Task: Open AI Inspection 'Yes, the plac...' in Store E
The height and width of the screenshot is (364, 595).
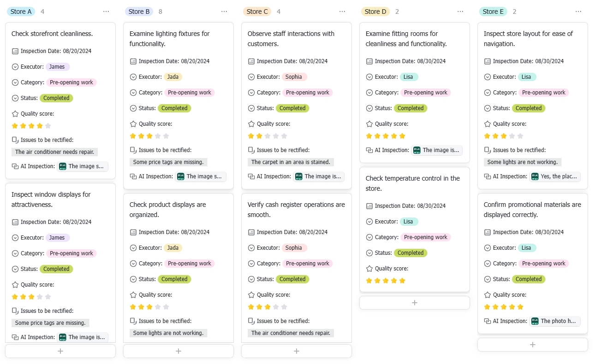Action: [555, 176]
